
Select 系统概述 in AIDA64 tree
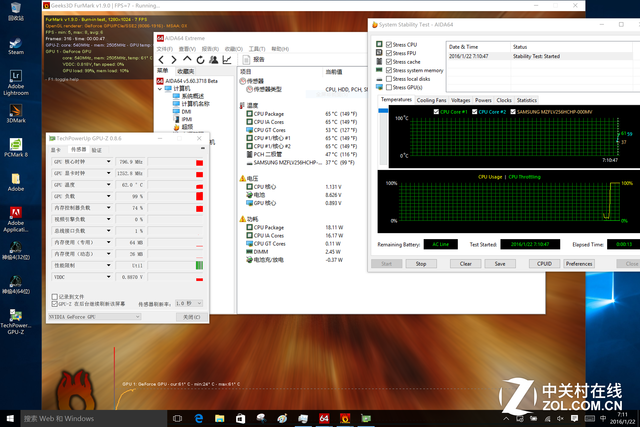(x=193, y=96)
